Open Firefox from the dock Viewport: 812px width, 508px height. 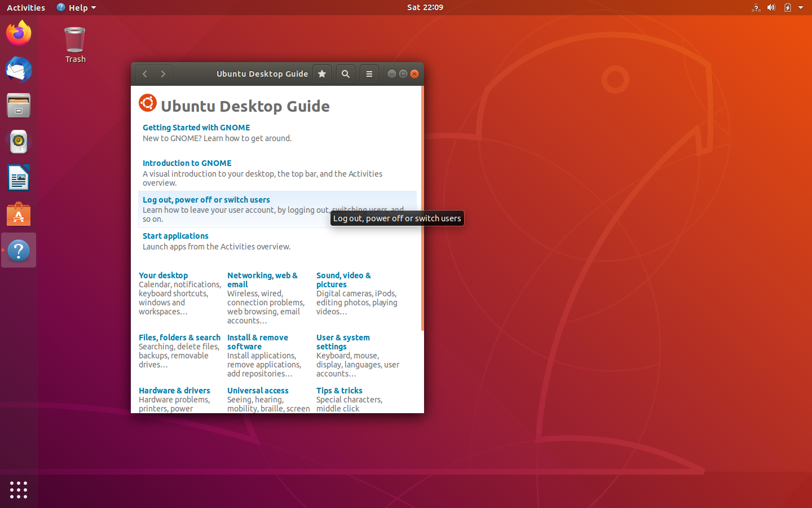tap(19, 33)
